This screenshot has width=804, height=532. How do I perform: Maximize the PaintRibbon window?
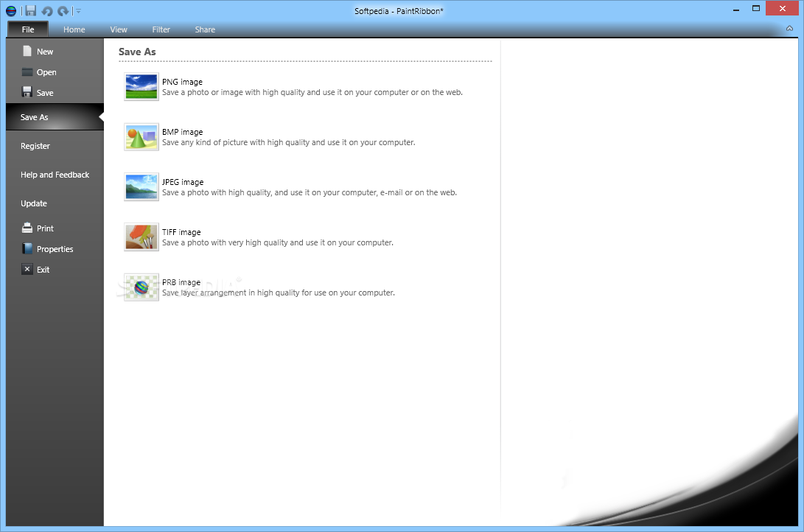pyautogui.click(x=756, y=9)
